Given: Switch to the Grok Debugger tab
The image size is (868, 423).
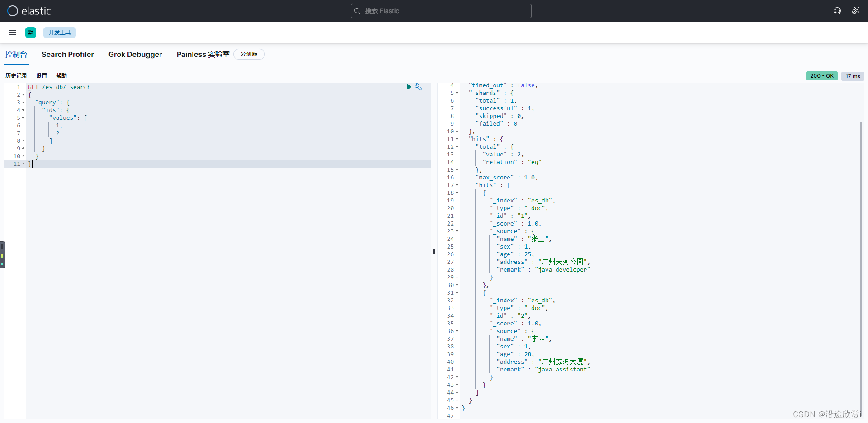Looking at the screenshot, I should click(x=135, y=54).
